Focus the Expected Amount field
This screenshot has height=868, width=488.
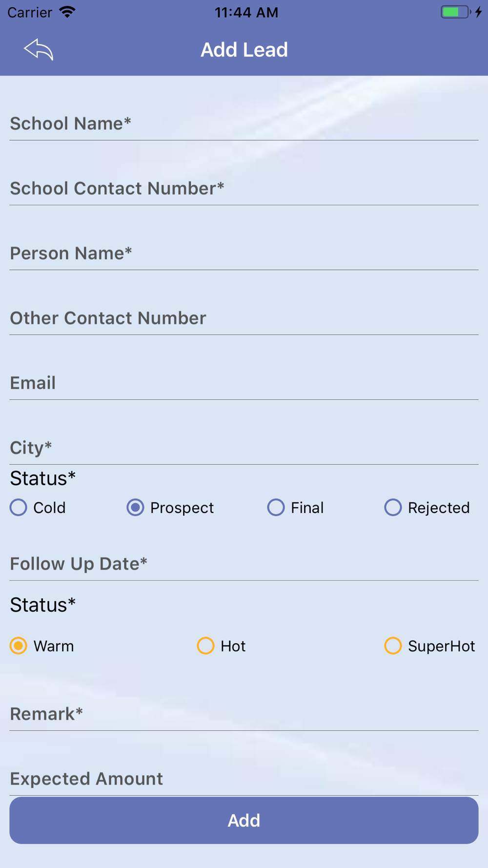click(x=244, y=779)
